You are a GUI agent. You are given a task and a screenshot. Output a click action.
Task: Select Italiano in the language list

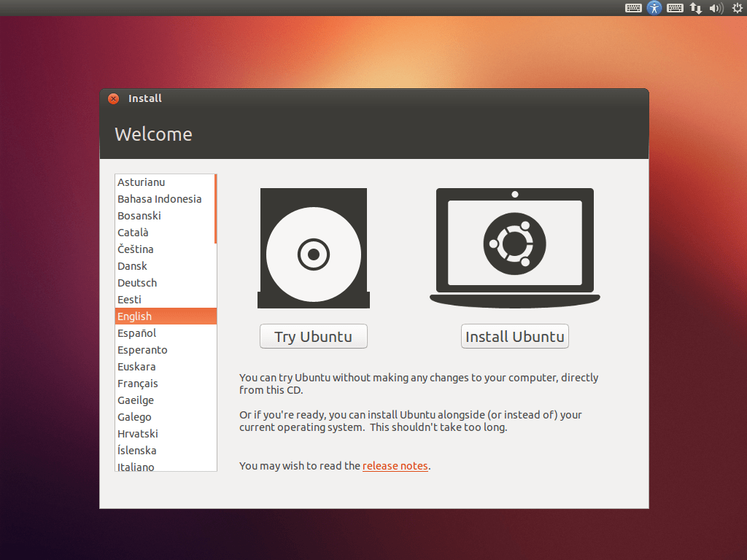(153, 467)
